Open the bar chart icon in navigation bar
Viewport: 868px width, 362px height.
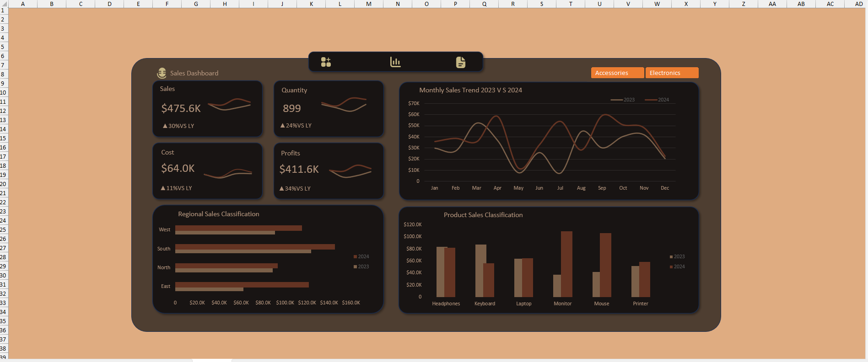tap(395, 62)
